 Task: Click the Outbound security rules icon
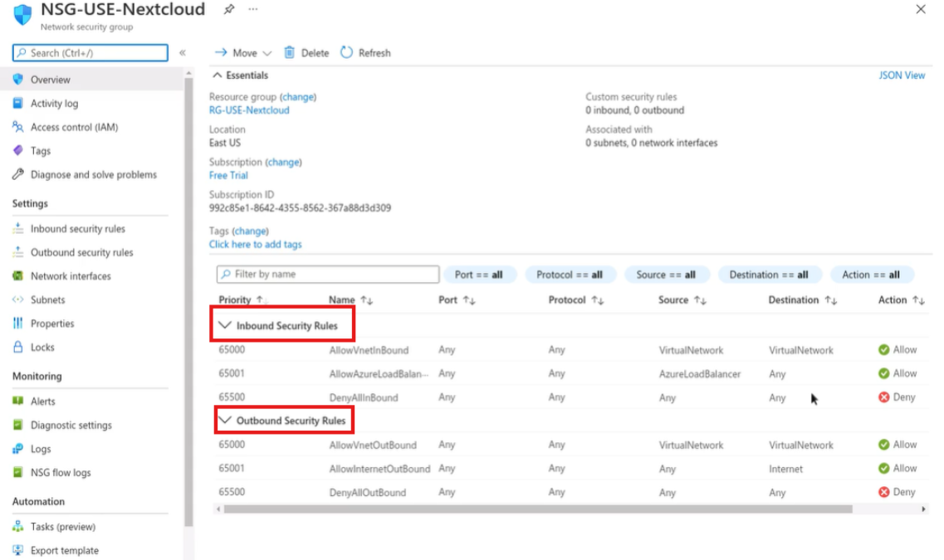click(18, 252)
